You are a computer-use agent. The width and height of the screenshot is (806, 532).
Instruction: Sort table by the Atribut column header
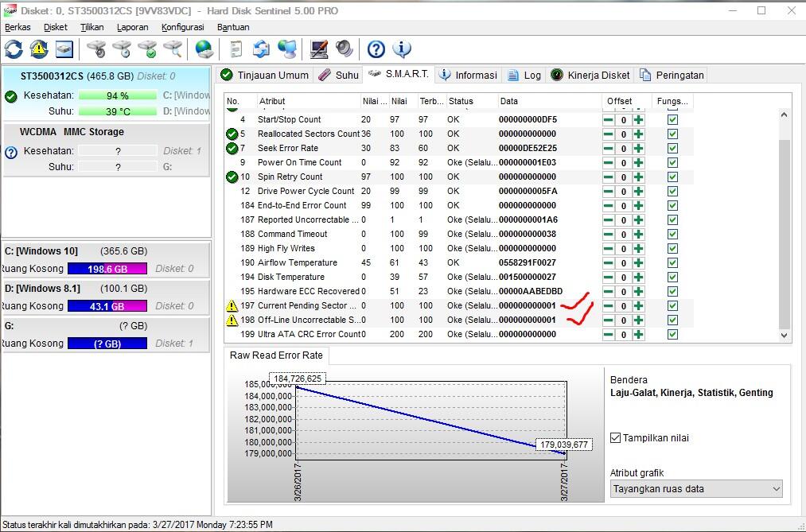click(309, 101)
